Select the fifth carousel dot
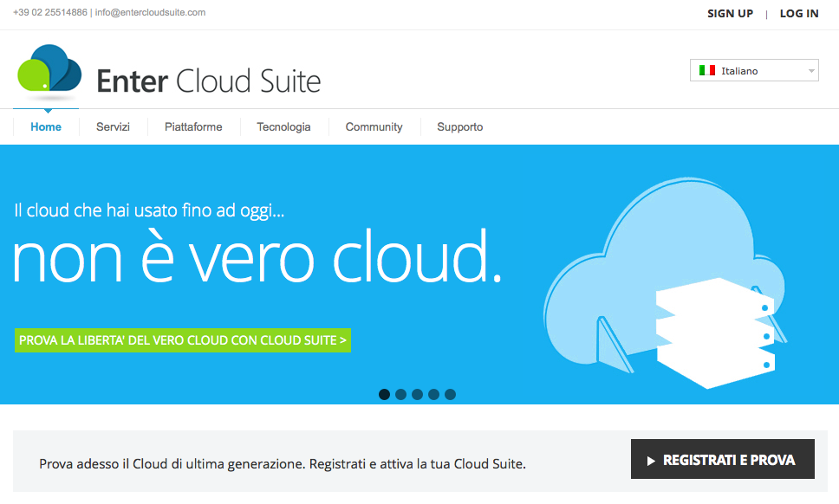 coord(450,394)
